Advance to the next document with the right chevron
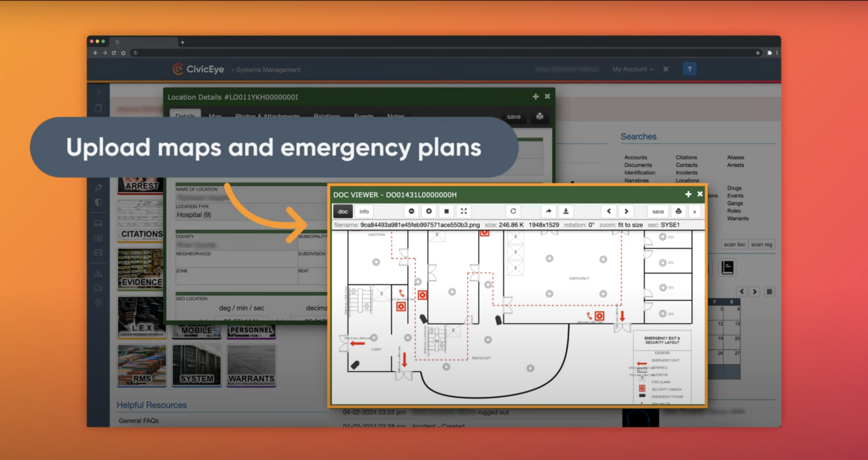This screenshot has width=868, height=460. 626,211
